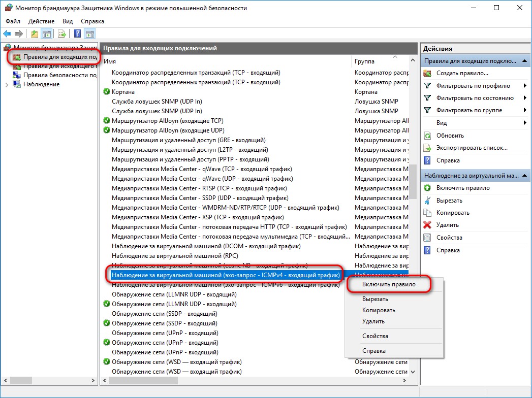Toggle the Show/Hide action pane toolbar icon

(x=90, y=34)
